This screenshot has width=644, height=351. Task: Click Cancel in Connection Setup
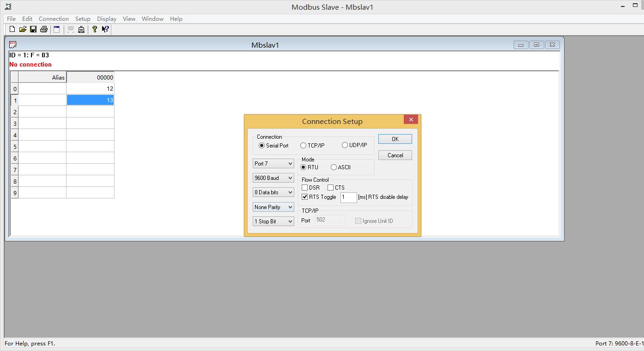tap(395, 155)
